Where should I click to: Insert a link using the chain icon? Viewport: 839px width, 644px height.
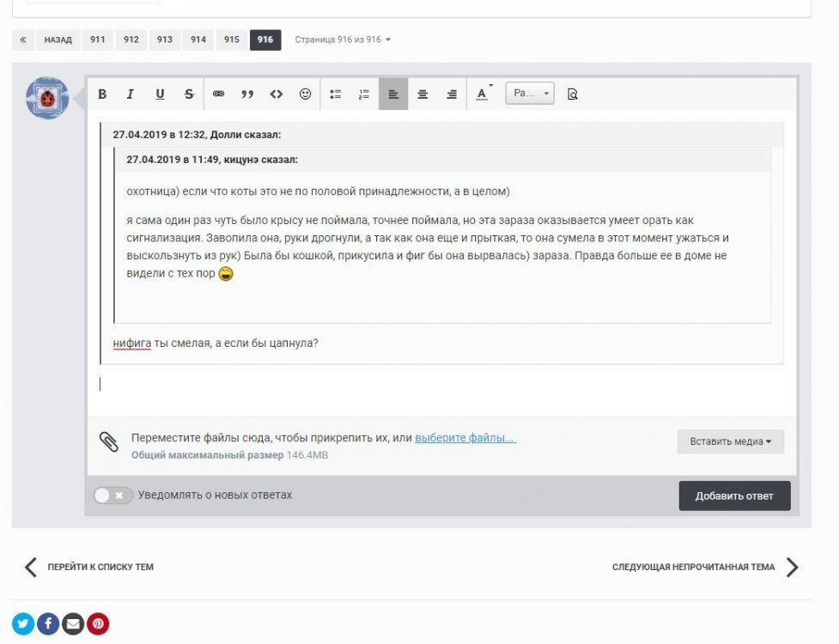(219, 94)
